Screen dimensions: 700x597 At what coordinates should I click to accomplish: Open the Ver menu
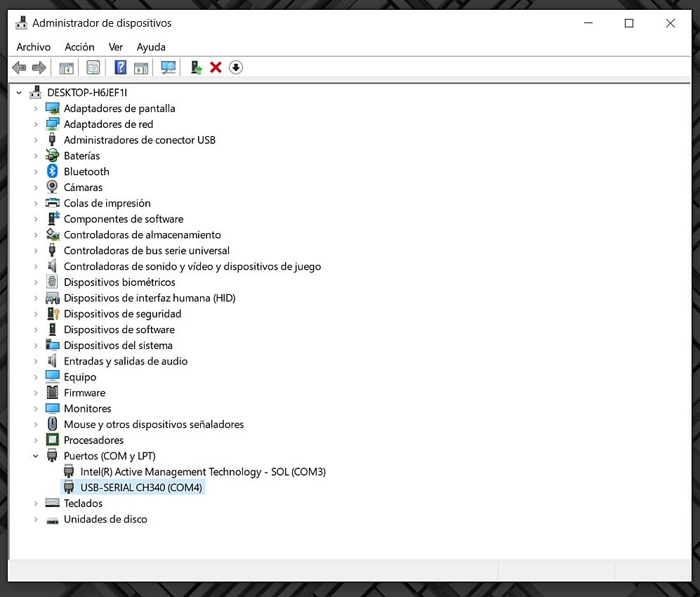(115, 47)
